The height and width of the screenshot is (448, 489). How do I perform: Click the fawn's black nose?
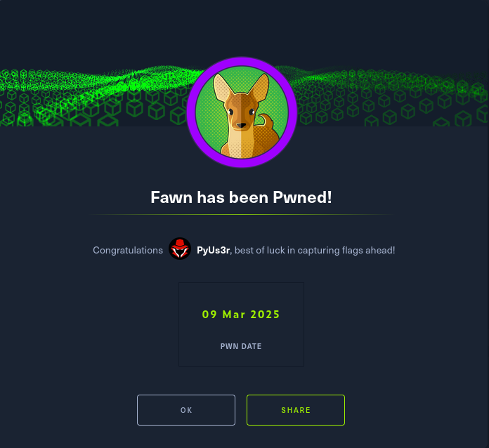(241, 125)
